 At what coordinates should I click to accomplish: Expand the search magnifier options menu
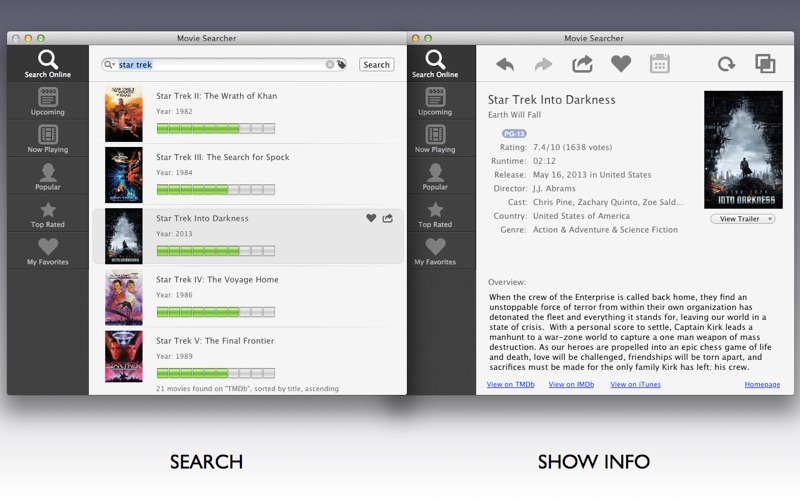110,65
